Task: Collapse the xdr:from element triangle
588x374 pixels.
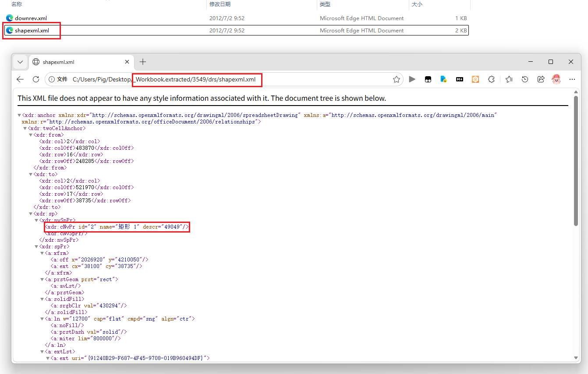Action: click(31, 135)
